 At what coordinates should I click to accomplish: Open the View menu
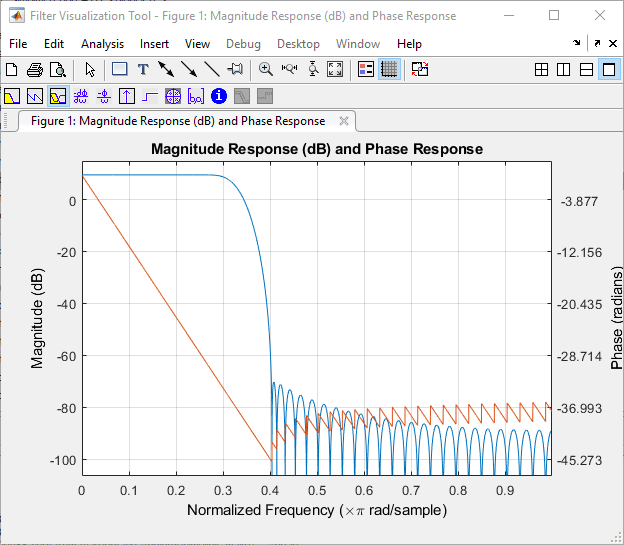[x=197, y=44]
